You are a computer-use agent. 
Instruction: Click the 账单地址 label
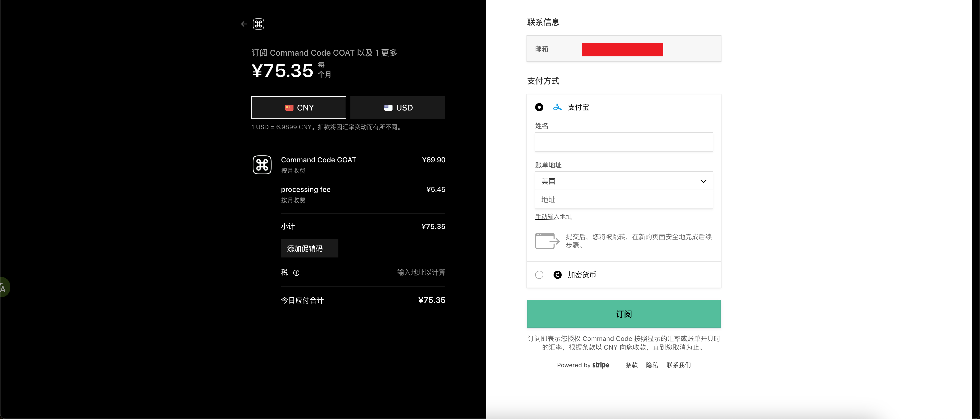pos(548,165)
